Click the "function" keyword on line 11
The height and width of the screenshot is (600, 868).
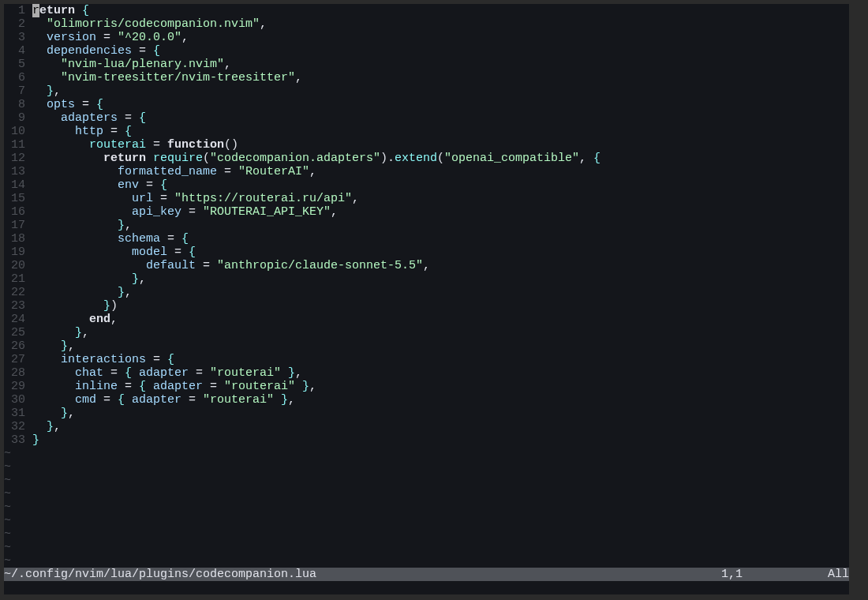pos(196,144)
